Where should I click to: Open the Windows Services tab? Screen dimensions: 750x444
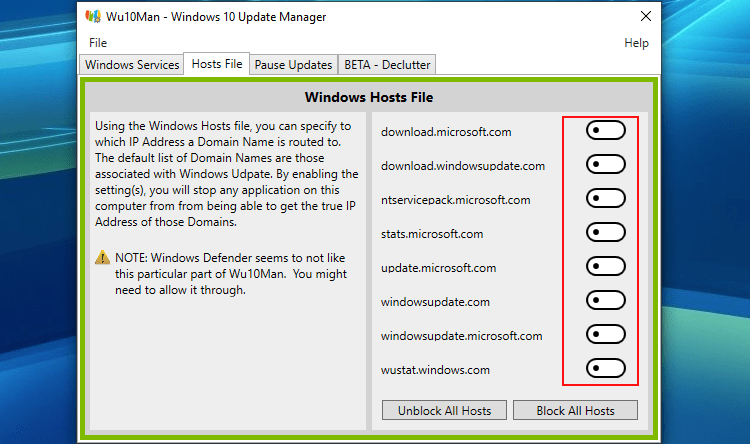(132, 65)
